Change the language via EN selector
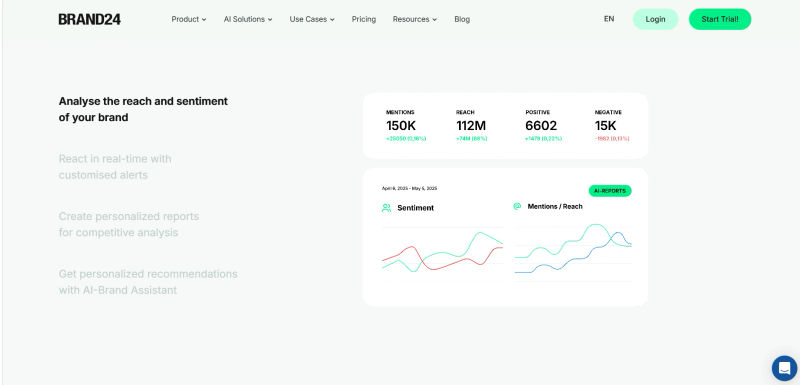This screenshot has height=385, width=800. tap(609, 19)
